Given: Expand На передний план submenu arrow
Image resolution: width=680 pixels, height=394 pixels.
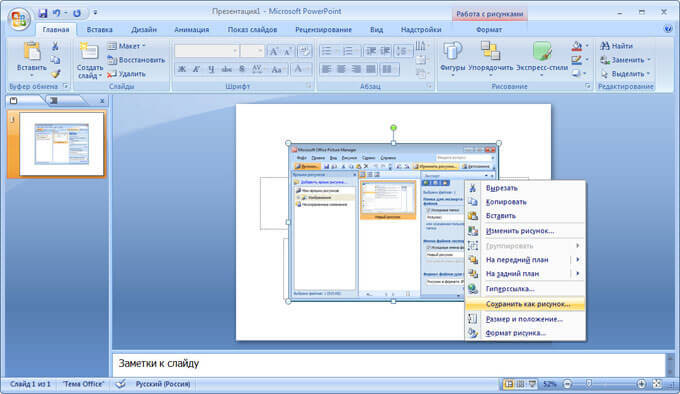Looking at the screenshot, I should [x=578, y=260].
